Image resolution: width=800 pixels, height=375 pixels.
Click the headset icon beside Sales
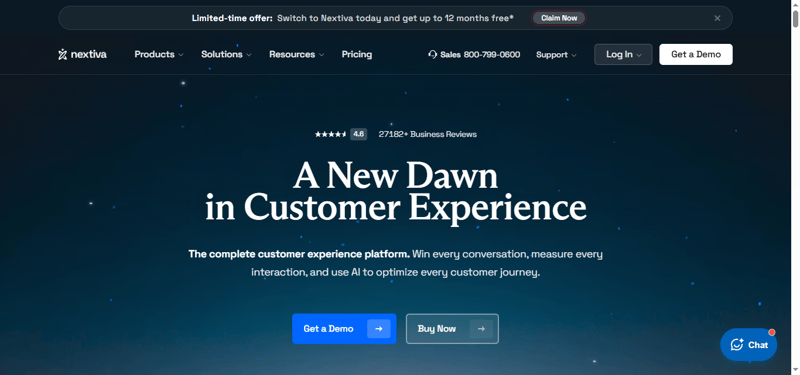pyautogui.click(x=433, y=55)
